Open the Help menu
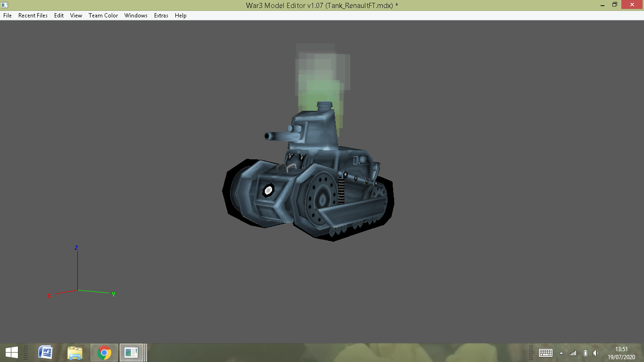This screenshot has width=644, height=362. click(181, 16)
